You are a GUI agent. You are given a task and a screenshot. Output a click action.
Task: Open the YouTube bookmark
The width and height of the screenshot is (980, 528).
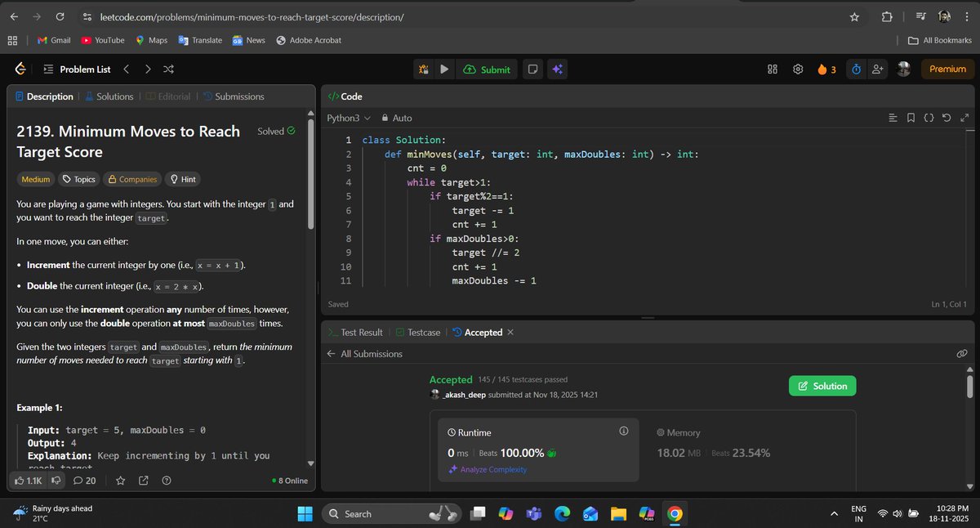tap(103, 40)
